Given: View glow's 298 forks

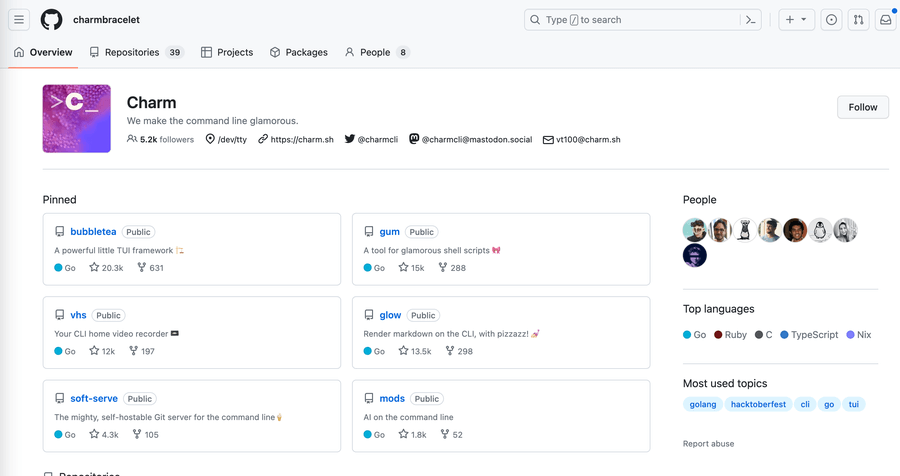Looking at the screenshot, I should 459,351.
